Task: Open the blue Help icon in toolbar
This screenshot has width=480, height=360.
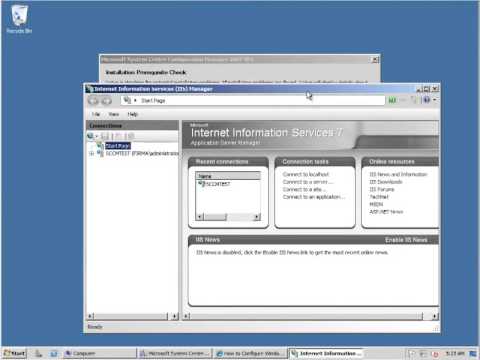Action: pos(427,100)
